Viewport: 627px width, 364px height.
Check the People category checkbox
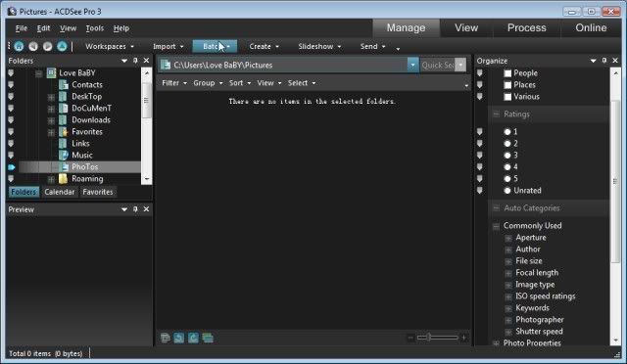(x=507, y=73)
